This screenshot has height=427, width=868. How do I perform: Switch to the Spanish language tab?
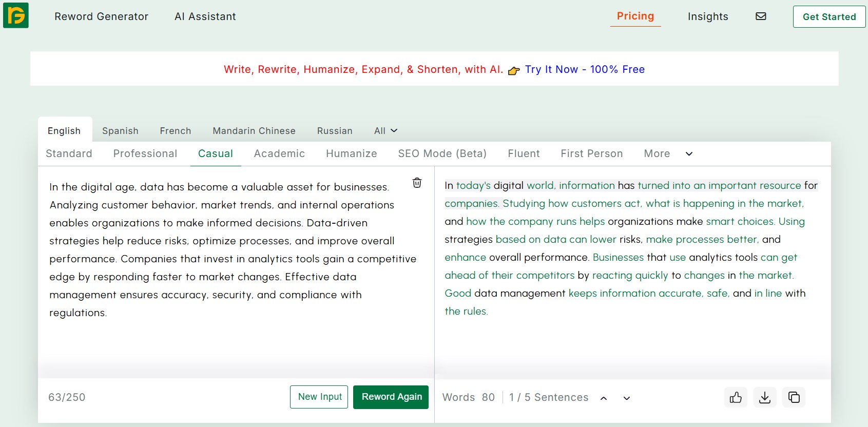click(120, 131)
